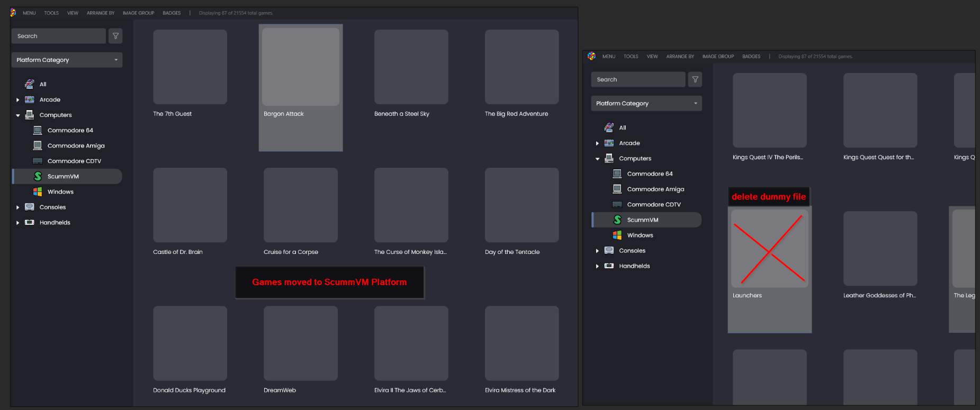The height and width of the screenshot is (410, 980).
Task: Click the Commodore Amiga icon in right window
Action: point(617,189)
